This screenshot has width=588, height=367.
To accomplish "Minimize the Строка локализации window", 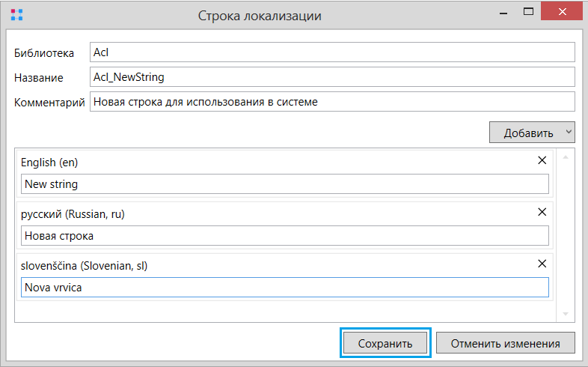I will coord(503,13).
